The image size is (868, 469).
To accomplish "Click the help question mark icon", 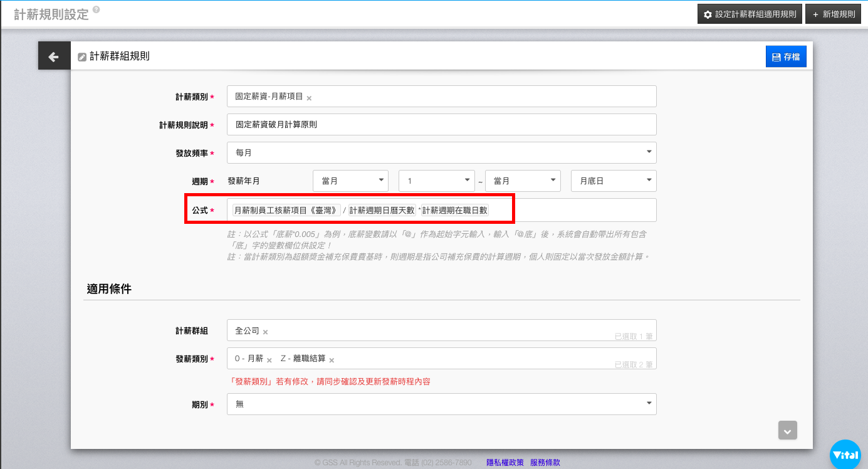I will point(96,10).
